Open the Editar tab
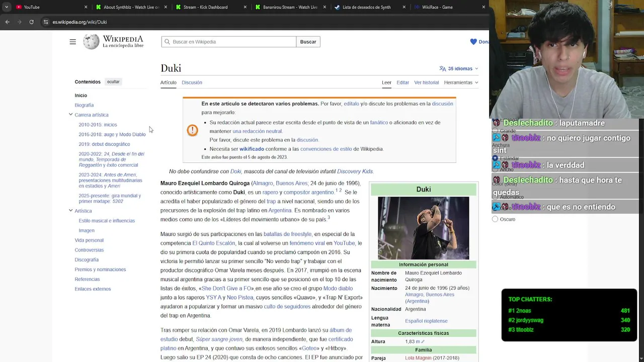 click(x=403, y=82)
